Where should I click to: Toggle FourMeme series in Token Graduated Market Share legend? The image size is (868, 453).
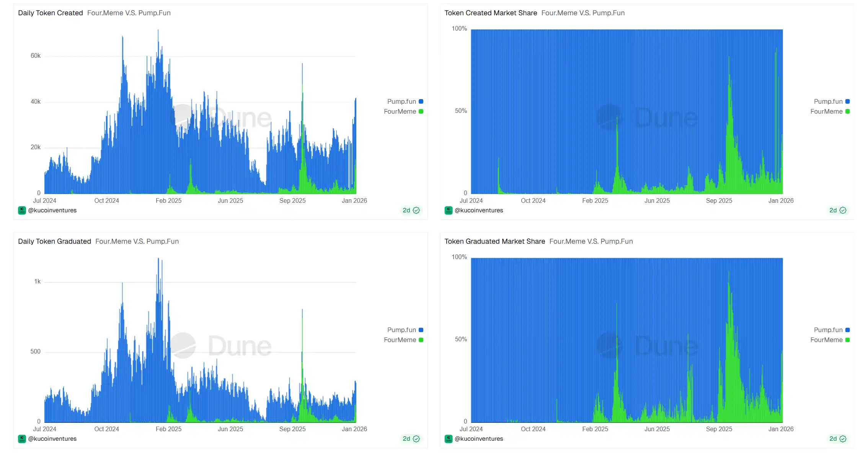[826, 340]
